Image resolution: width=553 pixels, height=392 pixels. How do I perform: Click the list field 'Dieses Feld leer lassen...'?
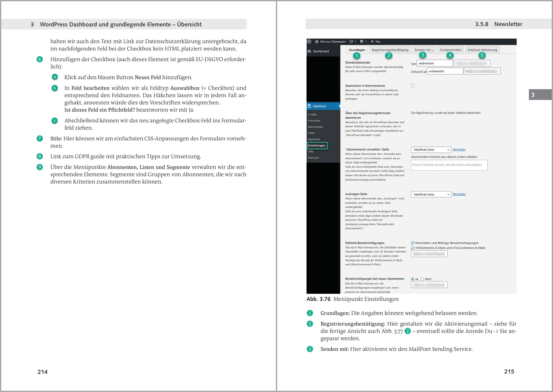(x=449, y=165)
